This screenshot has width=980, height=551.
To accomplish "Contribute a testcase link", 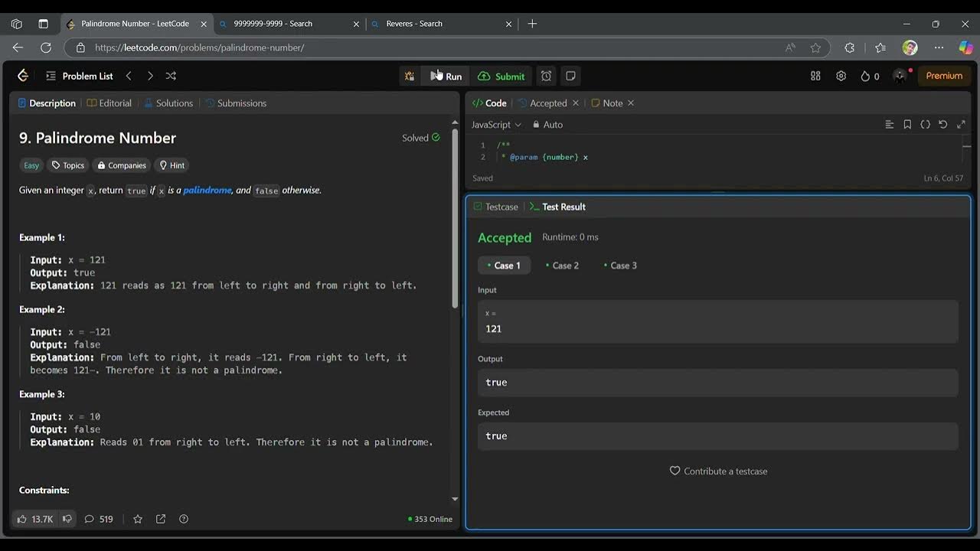I will 718,471.
